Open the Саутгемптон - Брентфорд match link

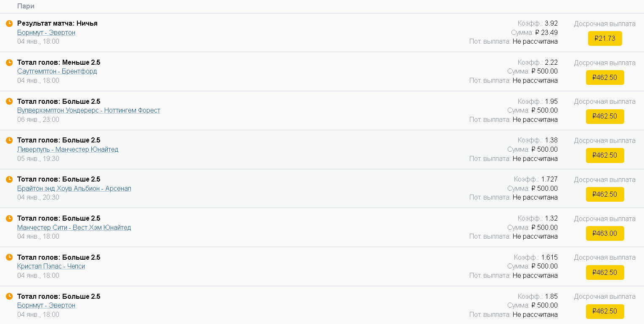tap(57, 71)
